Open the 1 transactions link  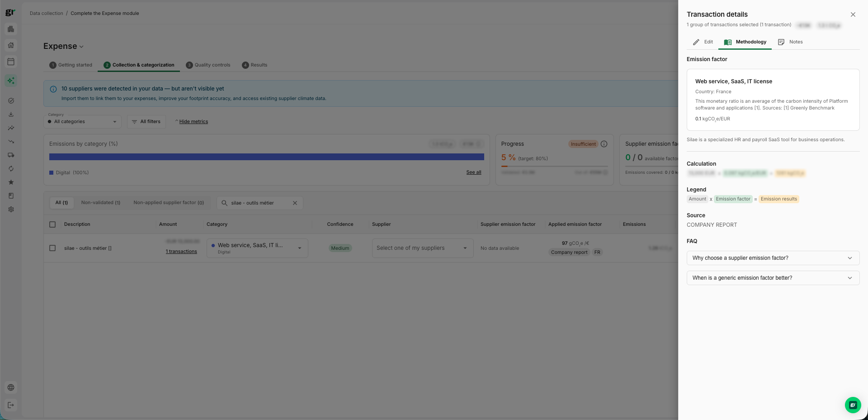coord(181,252)
